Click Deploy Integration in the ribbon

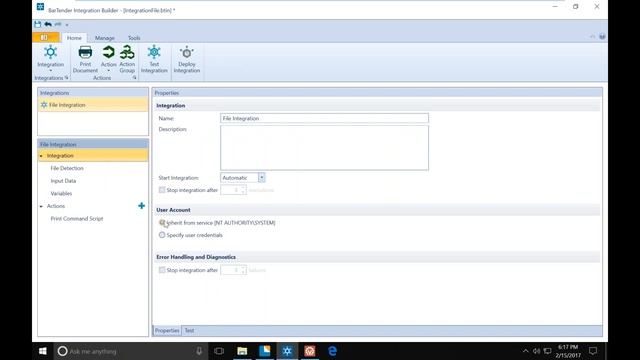click(187, 59)
